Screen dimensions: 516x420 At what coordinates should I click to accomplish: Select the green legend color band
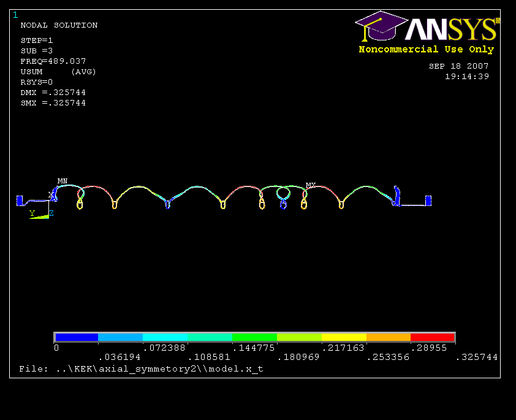[x=254, y=337]
